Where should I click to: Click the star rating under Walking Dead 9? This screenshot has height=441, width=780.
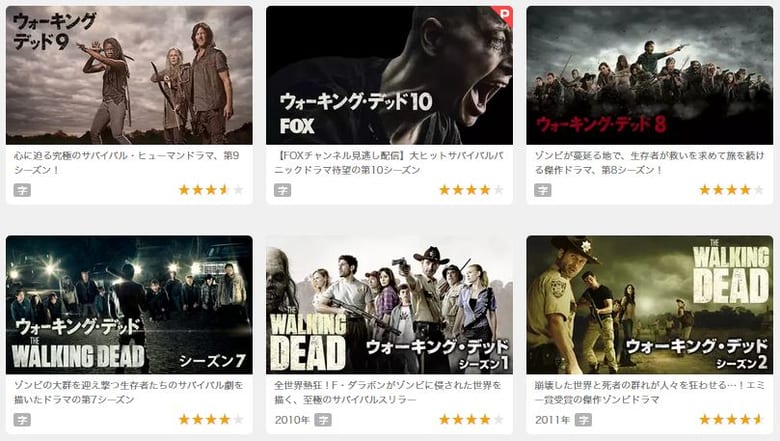point(211,189)
